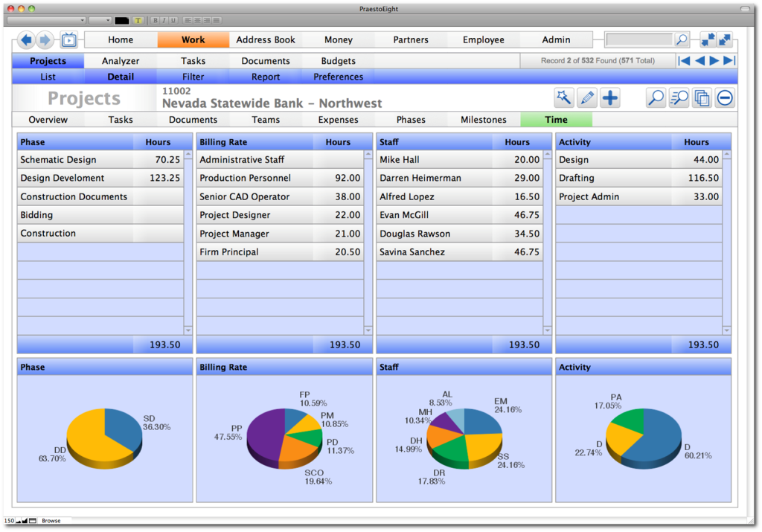762x532 pixels.
Task: Toggle bold in formatting bar
Action: point(155,20)
